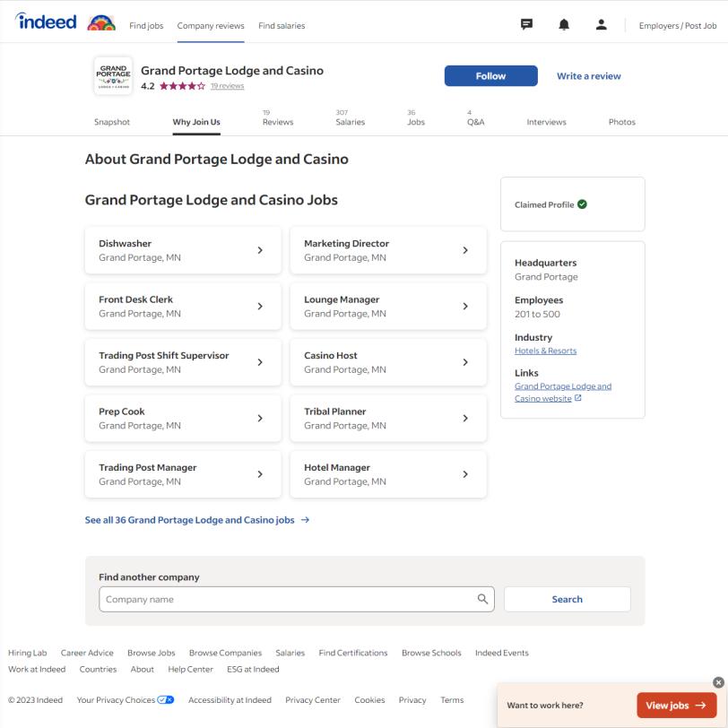Open the messages icon in header
This screenshot has height=728, width=728.
(x=527, y=25)
